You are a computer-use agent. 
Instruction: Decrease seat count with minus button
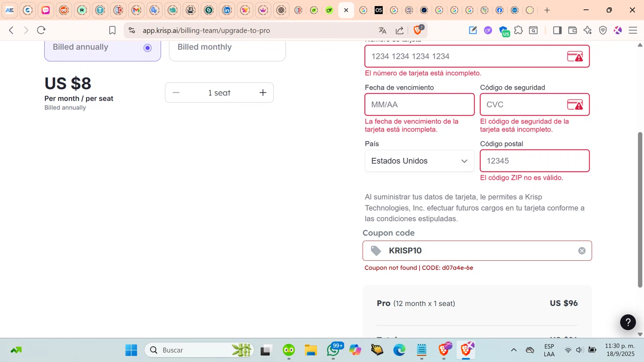point(176,93)
